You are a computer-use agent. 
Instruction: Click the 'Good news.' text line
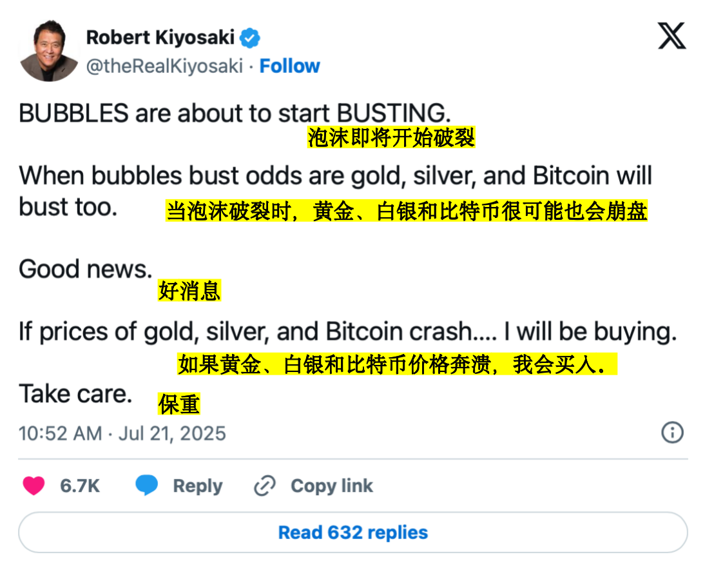pyautogui.click(x=85, y=269)
